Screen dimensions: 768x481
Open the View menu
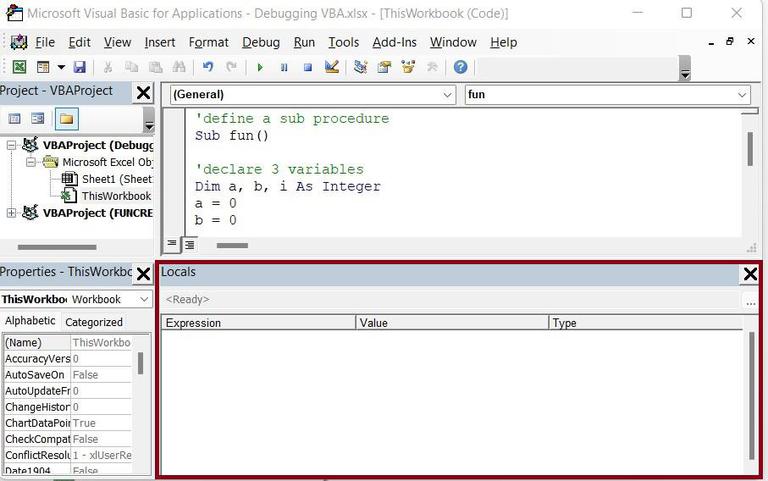[x=118, y=43]
